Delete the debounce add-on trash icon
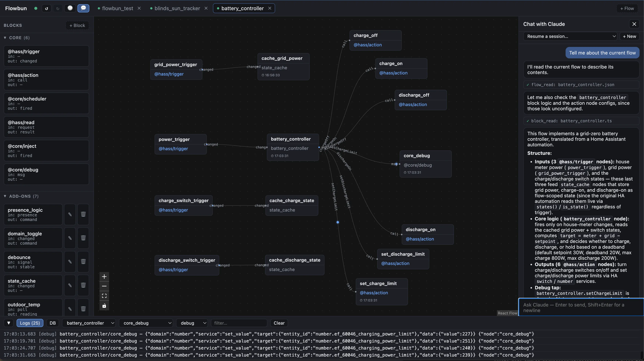This screenshot has width=644, height=361. [x=83, y=262]
